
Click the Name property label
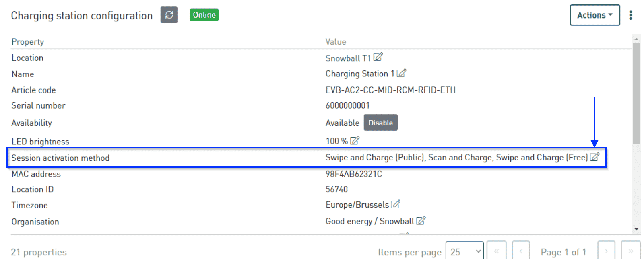pos(23,74)
